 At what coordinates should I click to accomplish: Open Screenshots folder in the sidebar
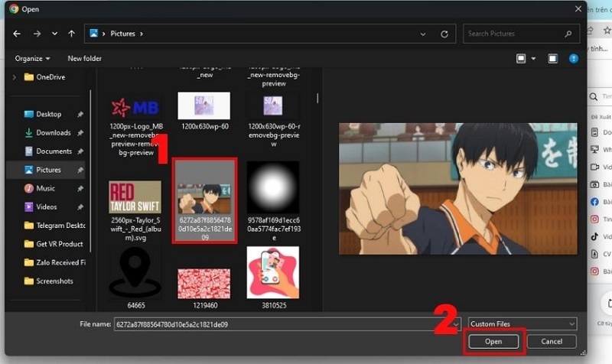coord(54,281)
